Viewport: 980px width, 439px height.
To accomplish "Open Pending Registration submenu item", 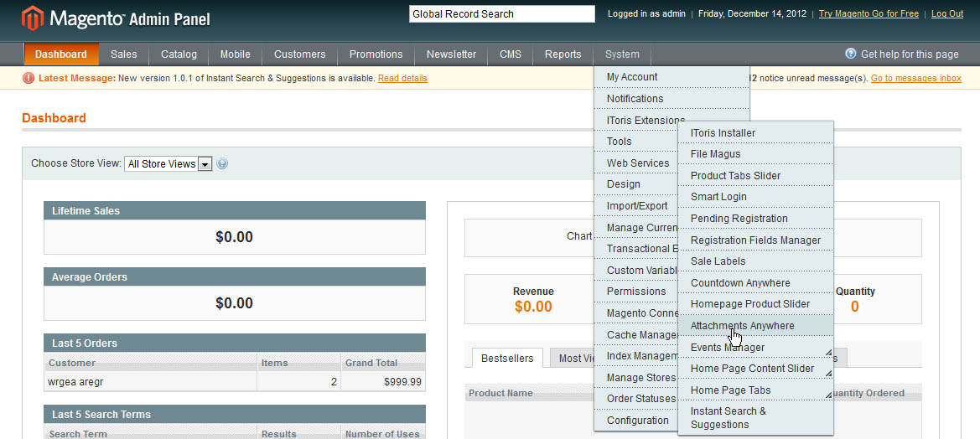I will click(x=755, y=219).
